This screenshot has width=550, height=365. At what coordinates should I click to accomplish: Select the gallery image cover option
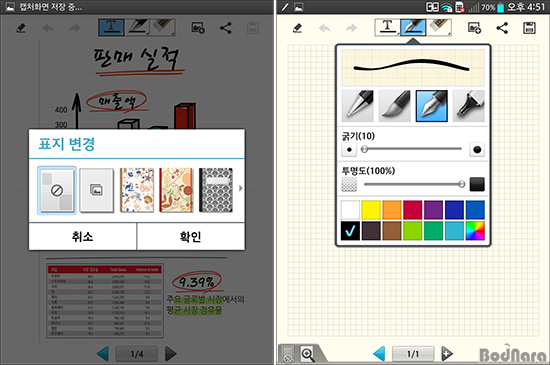[96, 190]
